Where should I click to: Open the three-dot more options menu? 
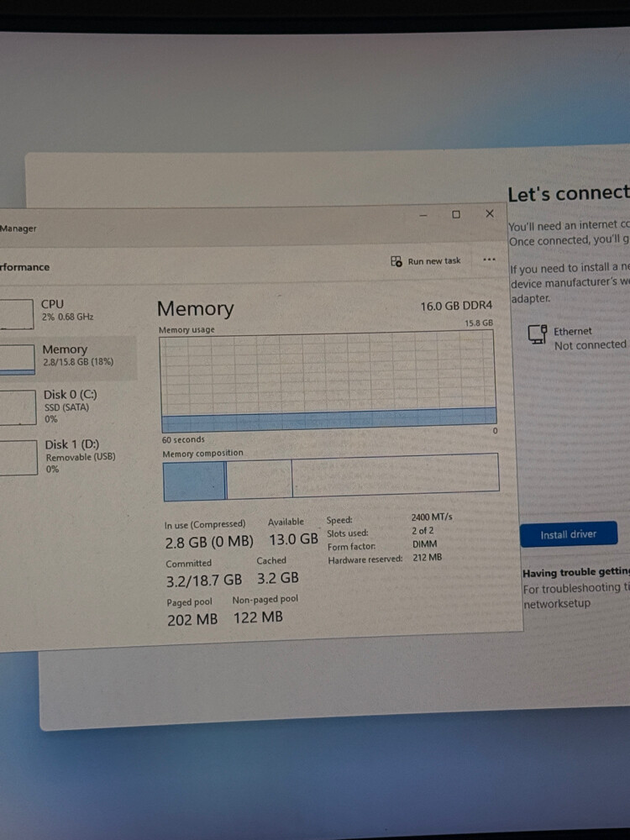489,260
